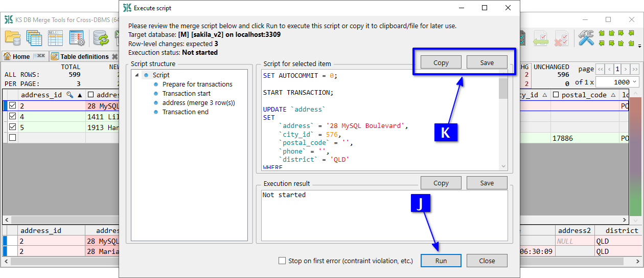Click the stacked tables toolbar icon
Viewport: 644px width, 278px height.
[x=34, y=38]
